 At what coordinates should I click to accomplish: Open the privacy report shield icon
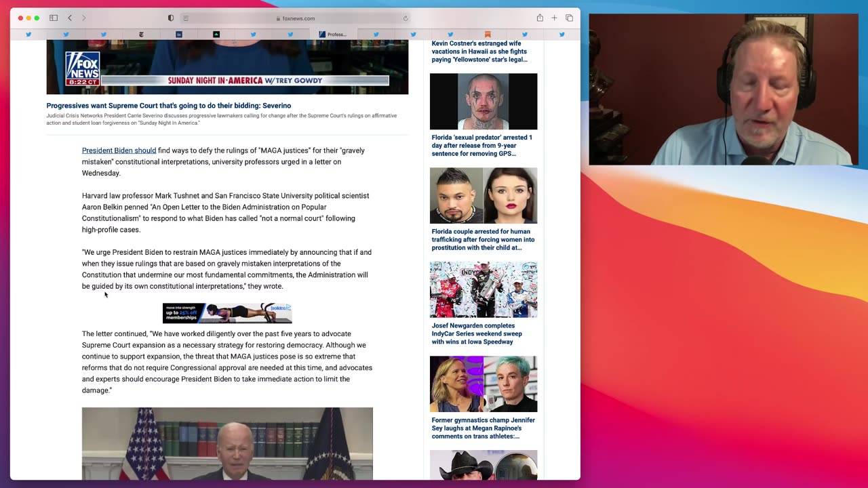tap(171, 18)
